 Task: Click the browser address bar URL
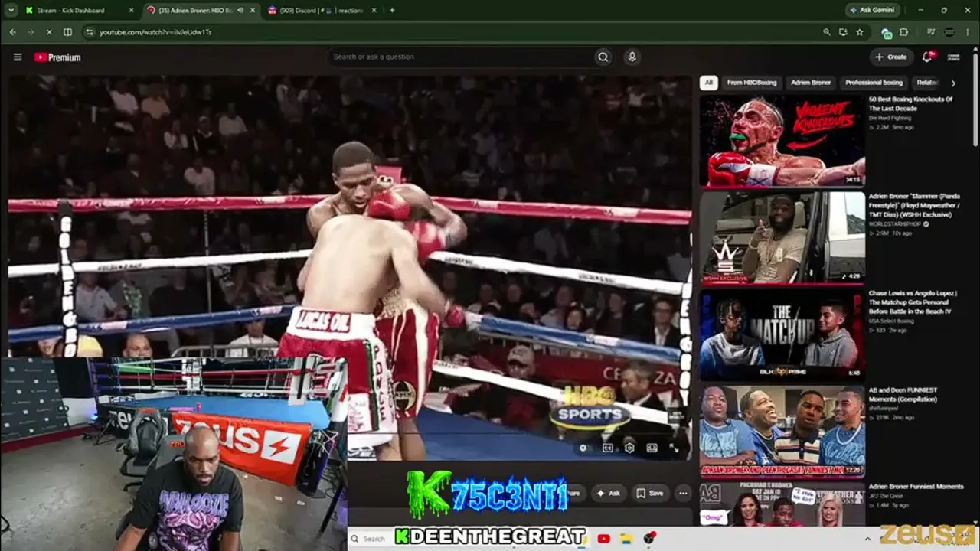click(x=155, y=32)
